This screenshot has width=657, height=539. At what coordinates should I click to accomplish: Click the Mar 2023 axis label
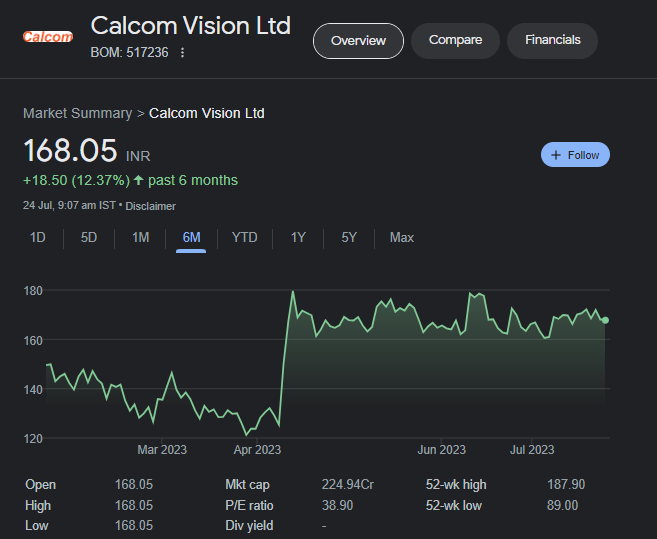point(162,450)
